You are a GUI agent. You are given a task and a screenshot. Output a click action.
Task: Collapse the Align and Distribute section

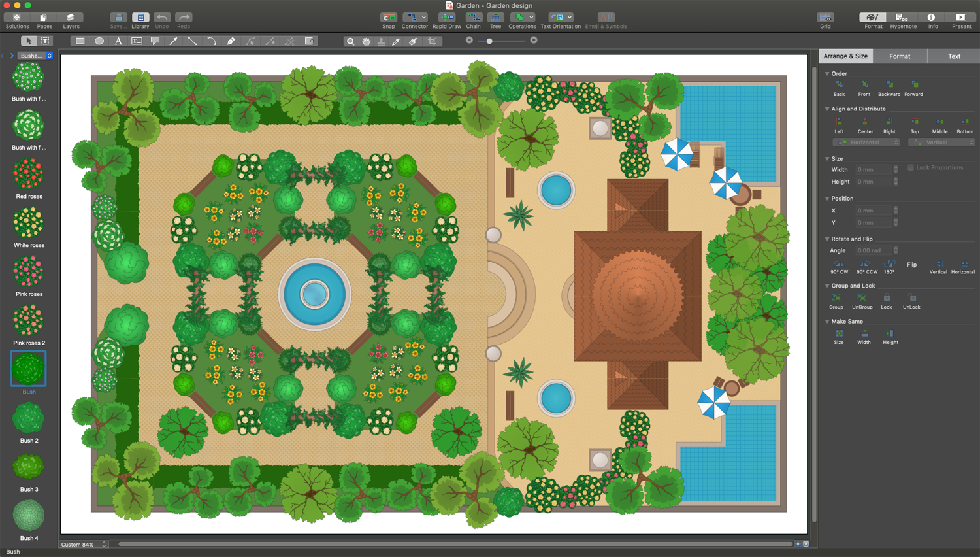827,109
